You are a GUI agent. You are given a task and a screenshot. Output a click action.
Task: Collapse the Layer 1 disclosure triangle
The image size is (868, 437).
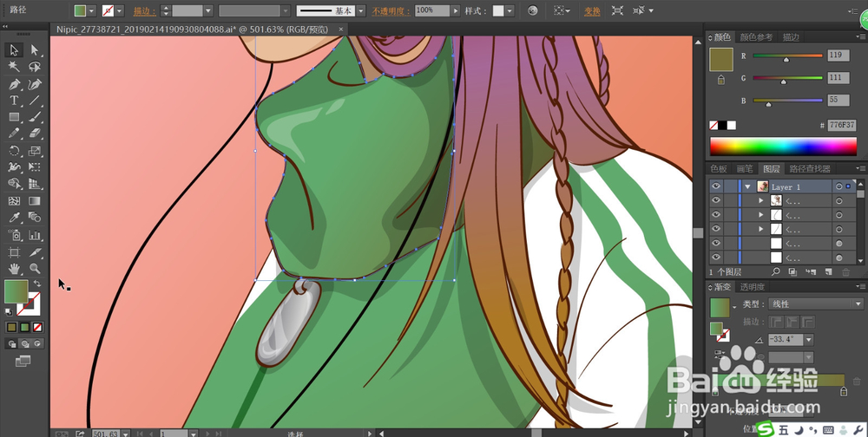point(748,187)
